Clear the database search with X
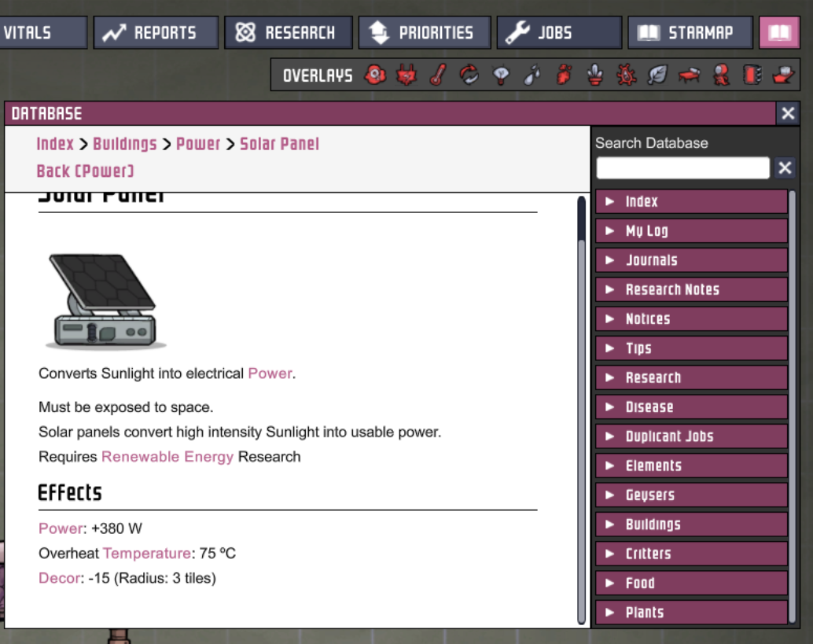This screenshot has height=644, width=813. pyautogui.click(x=784, y=167)
